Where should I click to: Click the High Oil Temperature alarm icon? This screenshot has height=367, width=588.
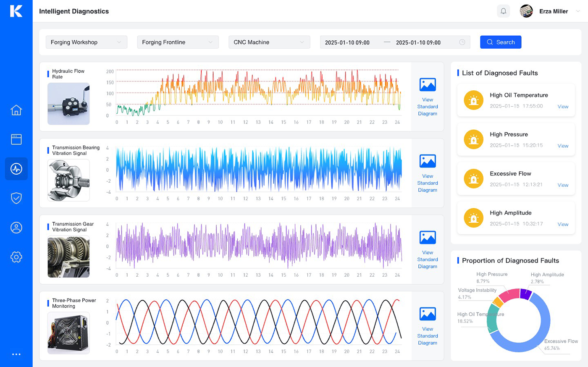pos(473,100)
